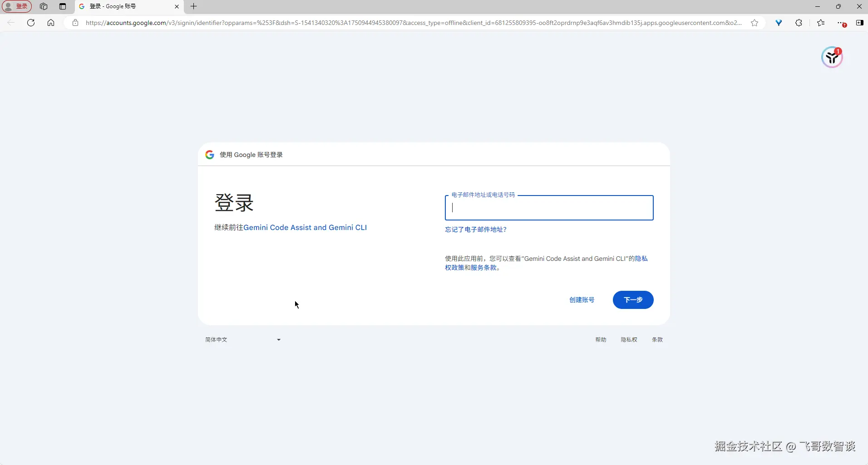Screen dimensions: 868x465
Task: Open the terms of service link (服务条款)
Action: coord(483,268)
